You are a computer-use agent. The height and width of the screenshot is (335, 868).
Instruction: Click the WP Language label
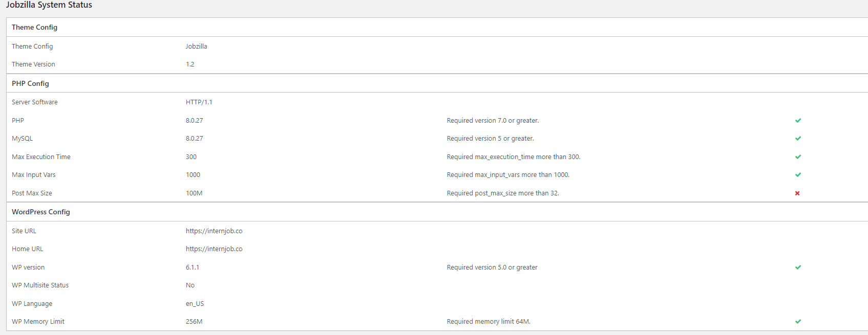click(x=32, y=304)
